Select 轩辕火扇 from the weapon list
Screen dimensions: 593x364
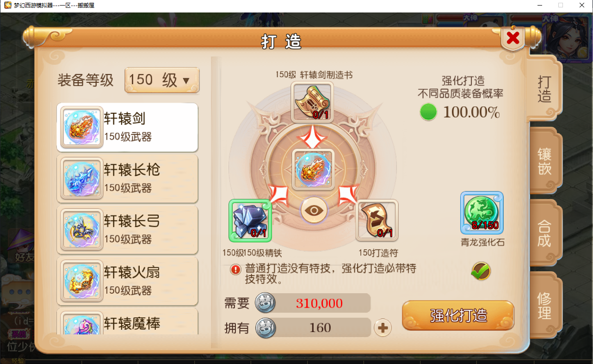click(x=127, y=281)
